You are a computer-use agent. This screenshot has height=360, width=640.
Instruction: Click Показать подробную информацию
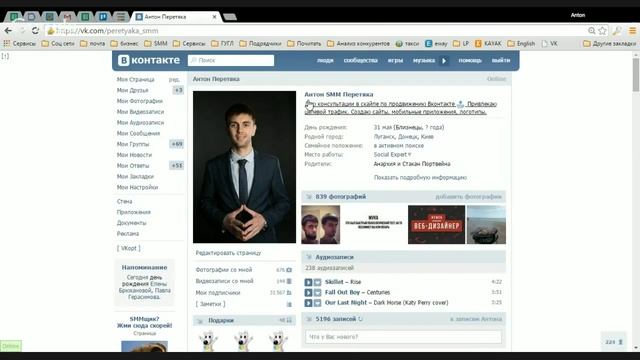420,178
